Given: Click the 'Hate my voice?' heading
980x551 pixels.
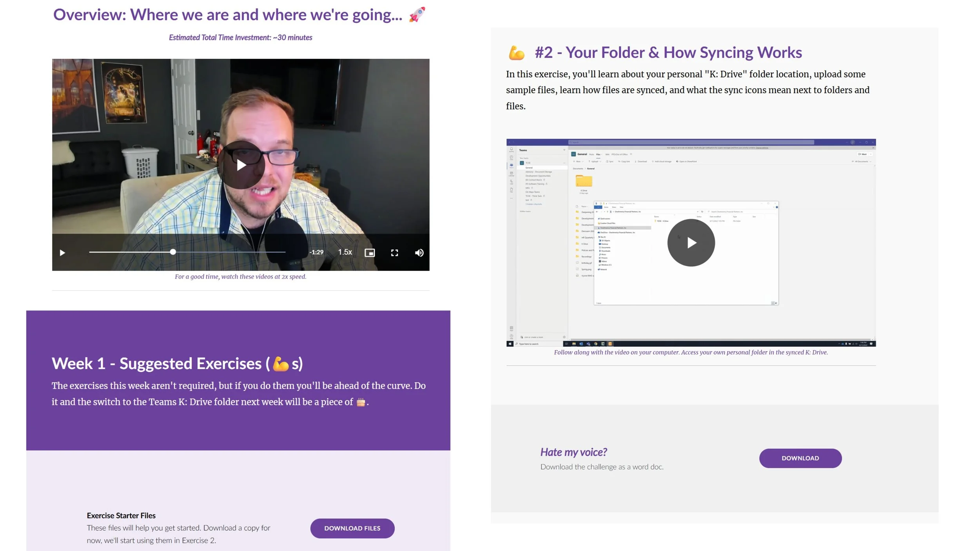Looking at the screenshot, I should [573, 452].
